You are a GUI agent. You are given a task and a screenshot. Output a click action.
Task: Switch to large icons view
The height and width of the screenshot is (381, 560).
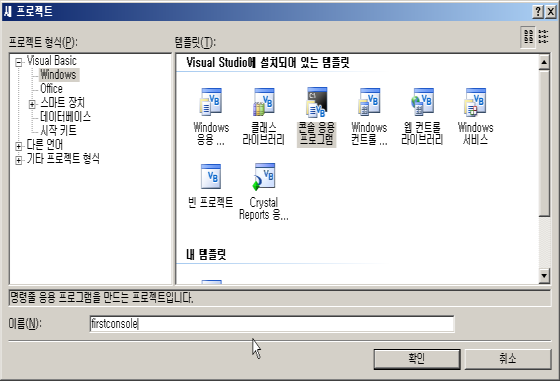(x=528, y=37)
